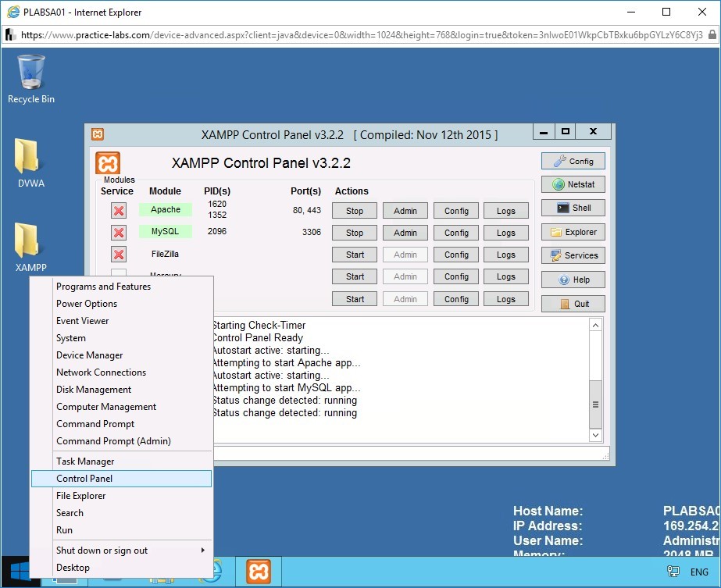Click Apache ports 80, 443 value
The width and height of the screenshot is (721, 588).
click(x=307, y=210)
